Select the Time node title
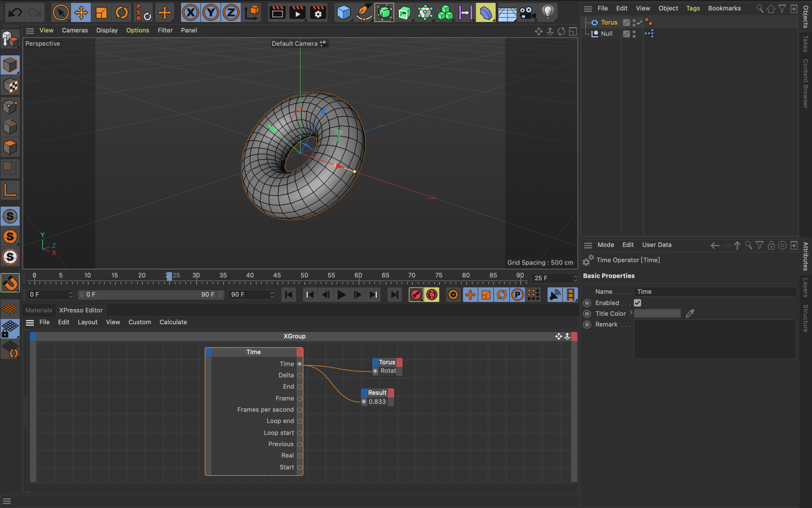The image size is (812, 508). 253,352
